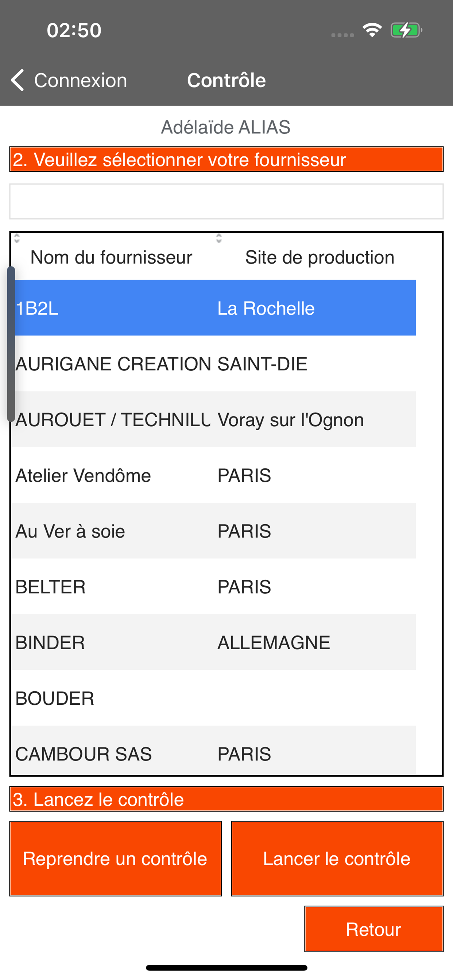Select the 1B2L La Rochelle supplier row
This screenshot has width=453, height=980.
(x=214, y=308)
